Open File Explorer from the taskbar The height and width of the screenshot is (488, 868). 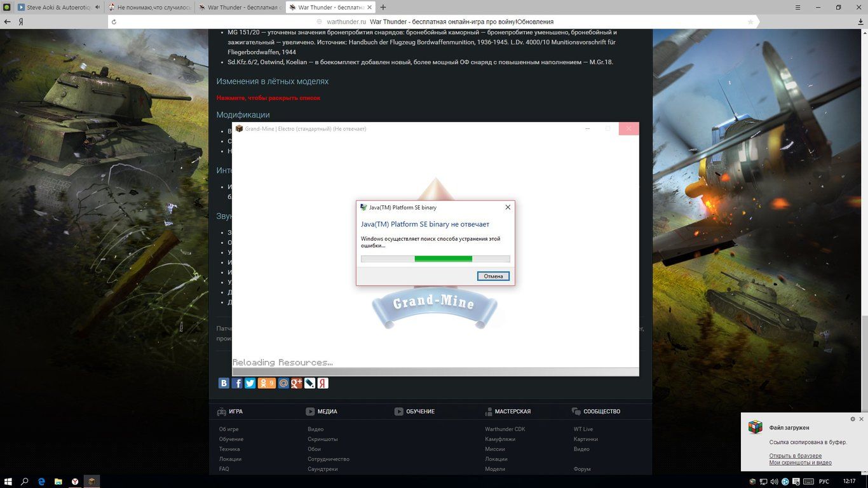pyautogui.click(x=58, y=481)
